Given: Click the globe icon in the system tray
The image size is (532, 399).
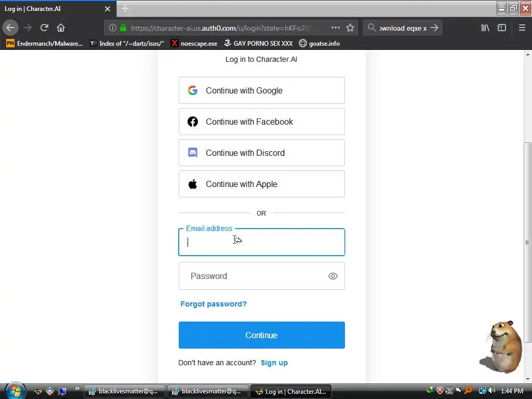Looking at the screenshot, I should coord(430,390).
